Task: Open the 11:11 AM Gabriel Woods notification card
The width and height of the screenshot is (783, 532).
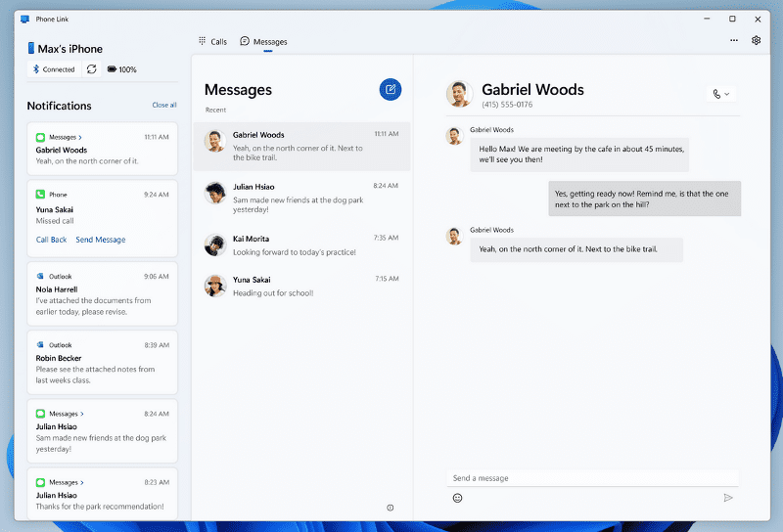Action: point(103,149)
